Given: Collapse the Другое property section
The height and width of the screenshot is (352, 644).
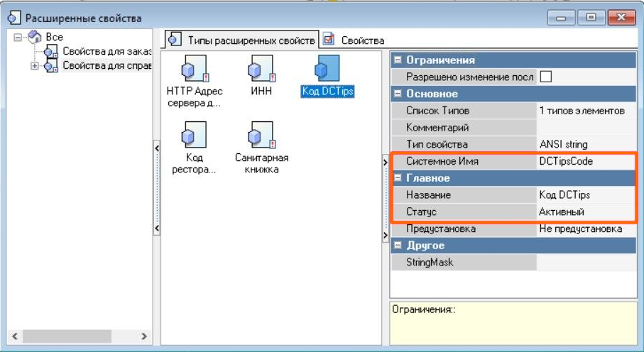Looking at the screenshot, I should (398, 246).
